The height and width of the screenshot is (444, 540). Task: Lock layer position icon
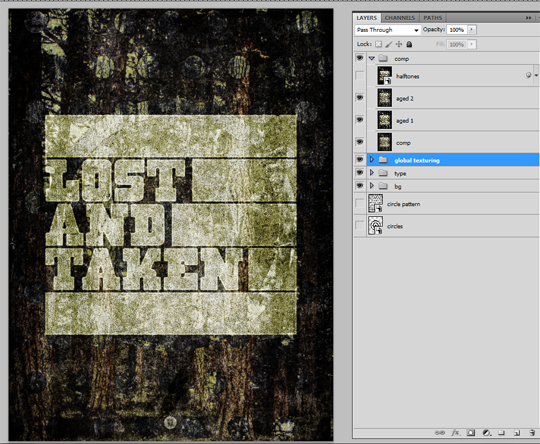point(399,44)
